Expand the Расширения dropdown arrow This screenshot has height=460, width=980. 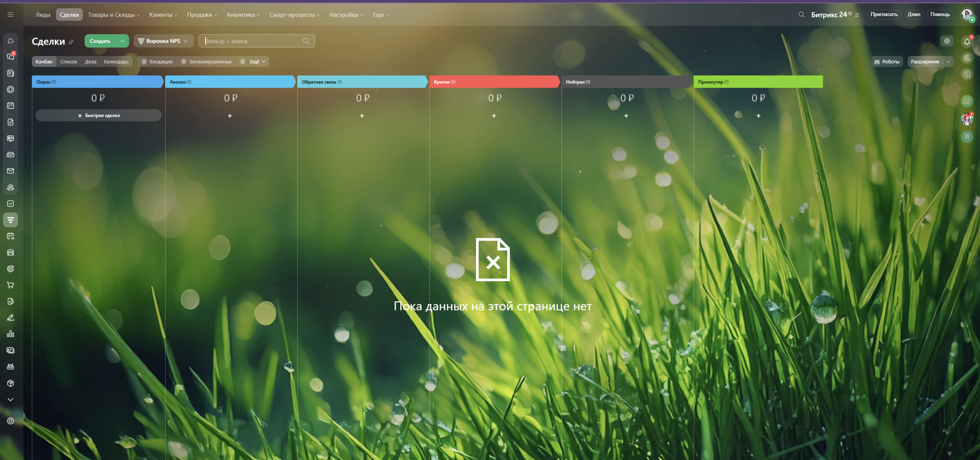[949, 62]
